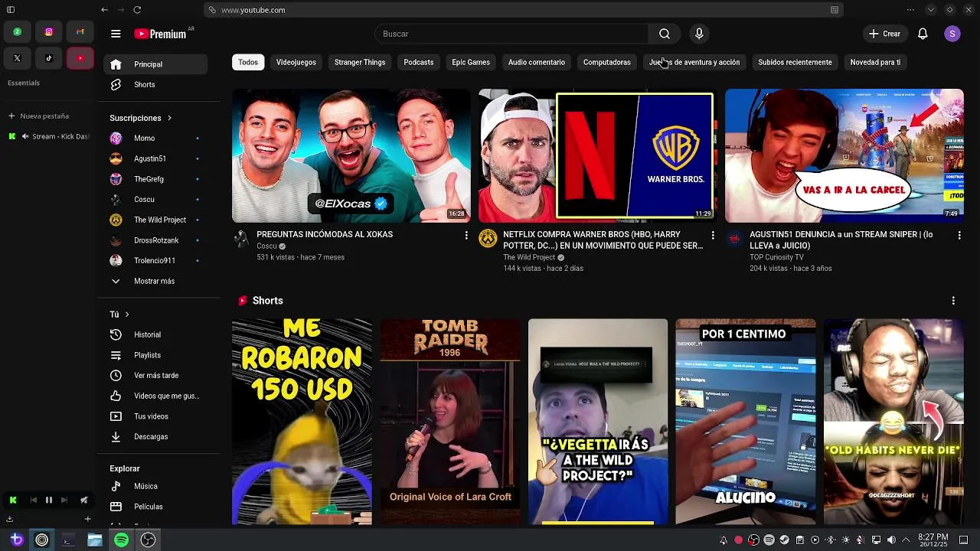Open the WhatsApp essential tab
This screenshot has height=551, width=980.
coord(17,31)
